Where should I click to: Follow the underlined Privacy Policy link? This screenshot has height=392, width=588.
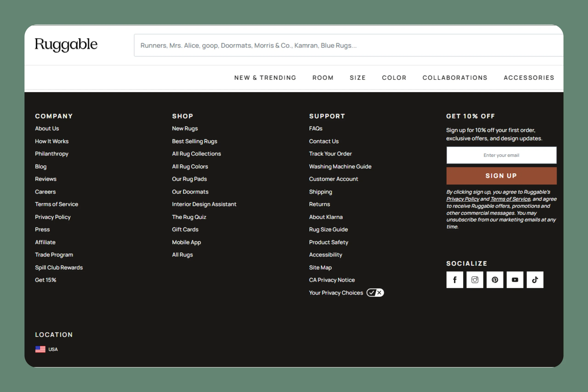tap(463, 199)
